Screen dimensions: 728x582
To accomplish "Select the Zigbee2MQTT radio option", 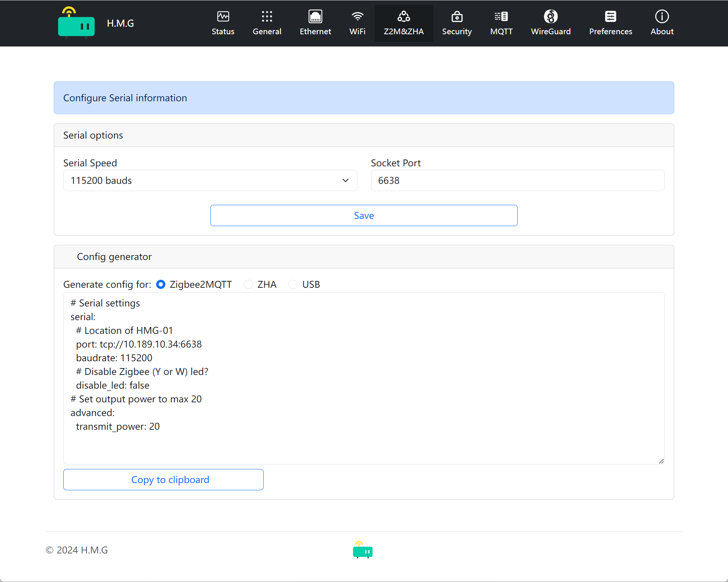I will (161, 284).
